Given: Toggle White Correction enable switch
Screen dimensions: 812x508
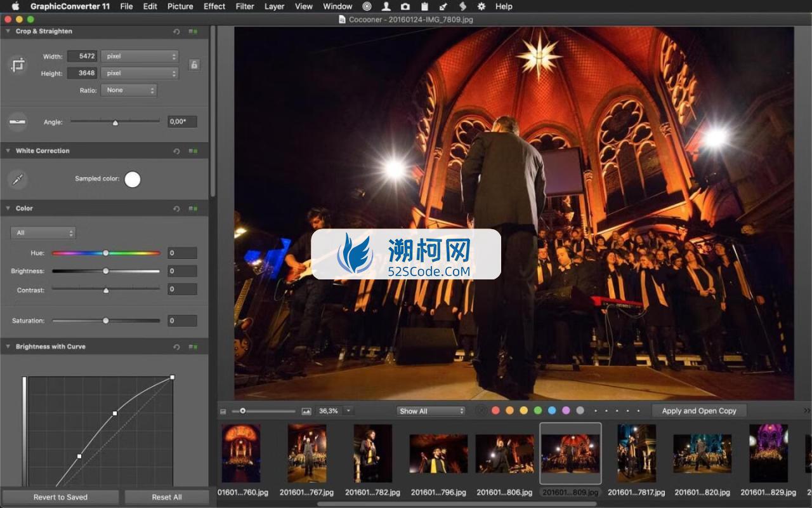Looking at the screenshot, I should tap(193, 151).
